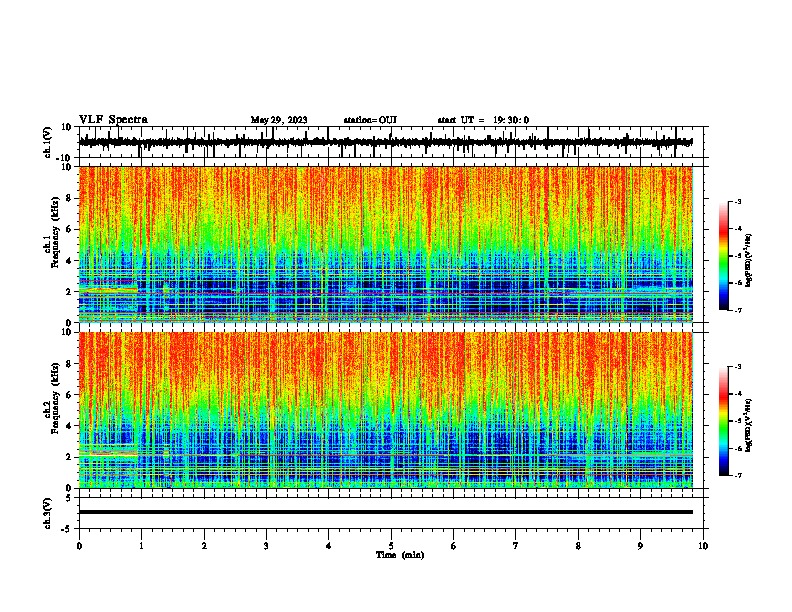Click the 'ch.1(V)' waveform axis label

pos(48,142)
